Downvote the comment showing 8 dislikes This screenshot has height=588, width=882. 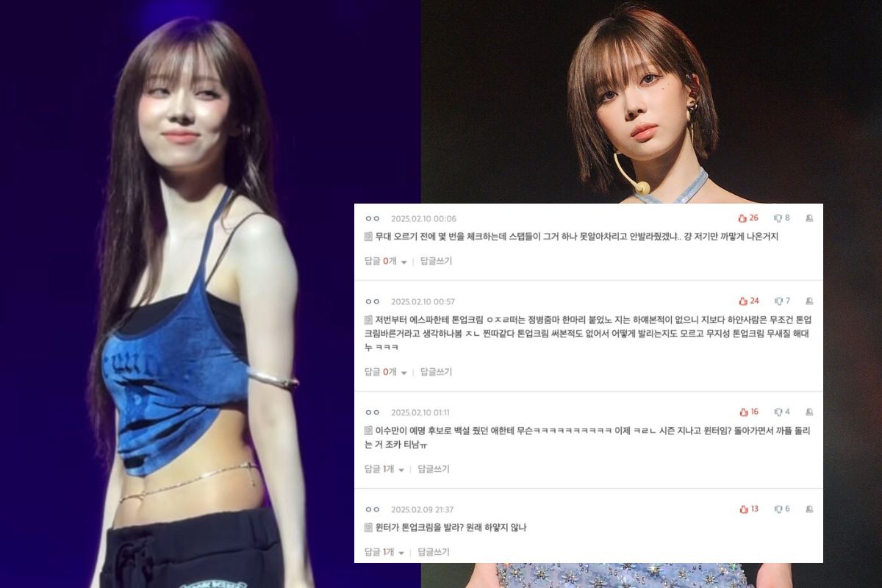click(778, 218)
